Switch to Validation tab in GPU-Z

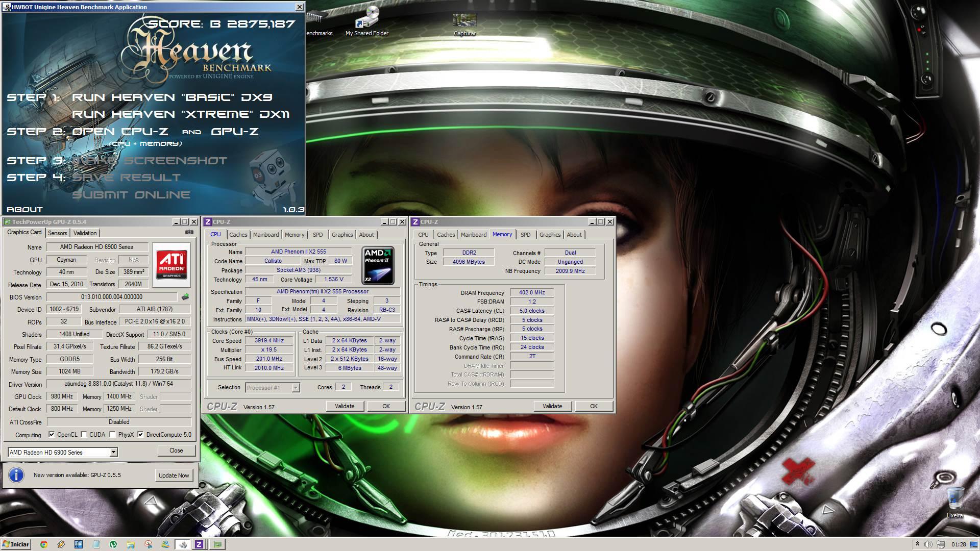[x=85, y=233]
